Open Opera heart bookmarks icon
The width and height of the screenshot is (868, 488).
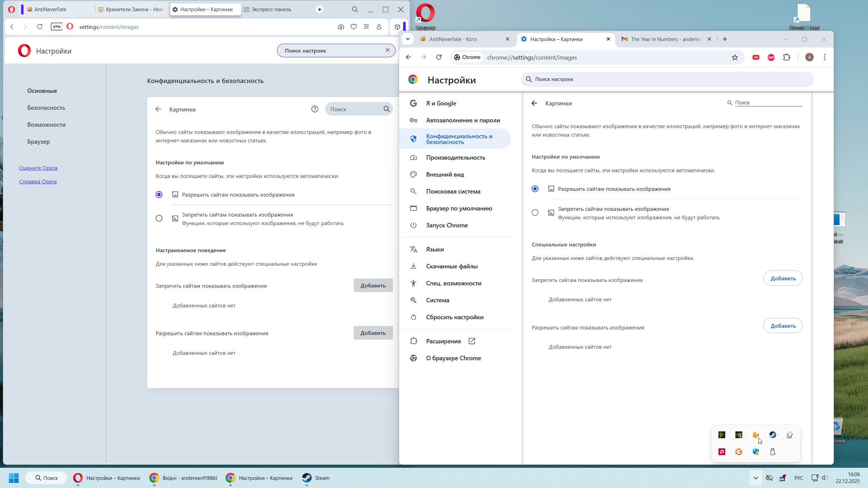354,27
